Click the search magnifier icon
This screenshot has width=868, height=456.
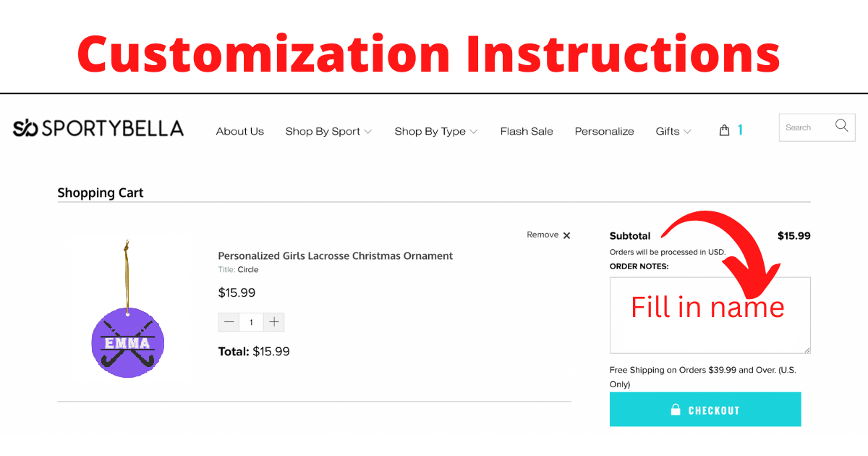(841, 126)
